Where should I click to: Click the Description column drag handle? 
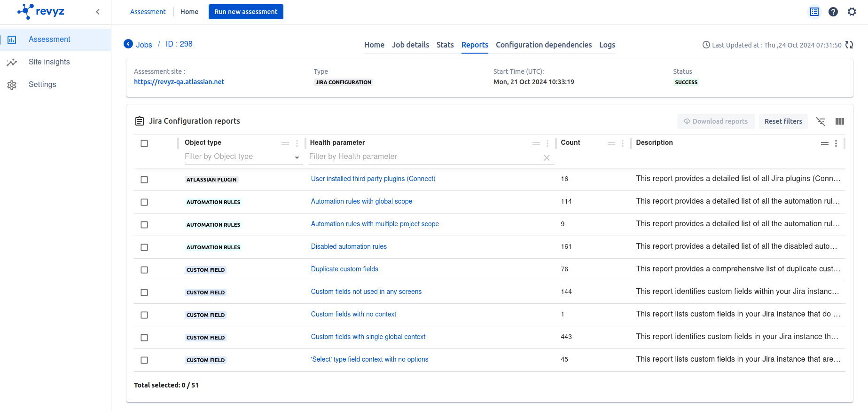825,143
